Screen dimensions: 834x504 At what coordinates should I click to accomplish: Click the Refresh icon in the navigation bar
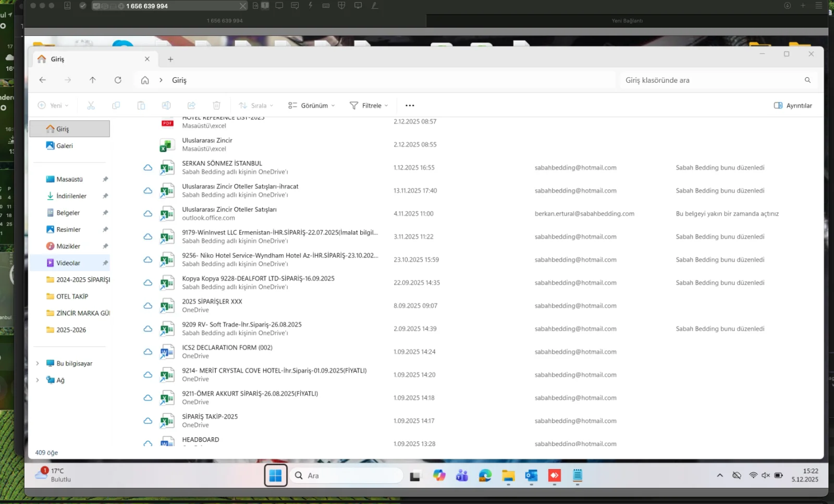pyautogui.click(x=118, y=80)
